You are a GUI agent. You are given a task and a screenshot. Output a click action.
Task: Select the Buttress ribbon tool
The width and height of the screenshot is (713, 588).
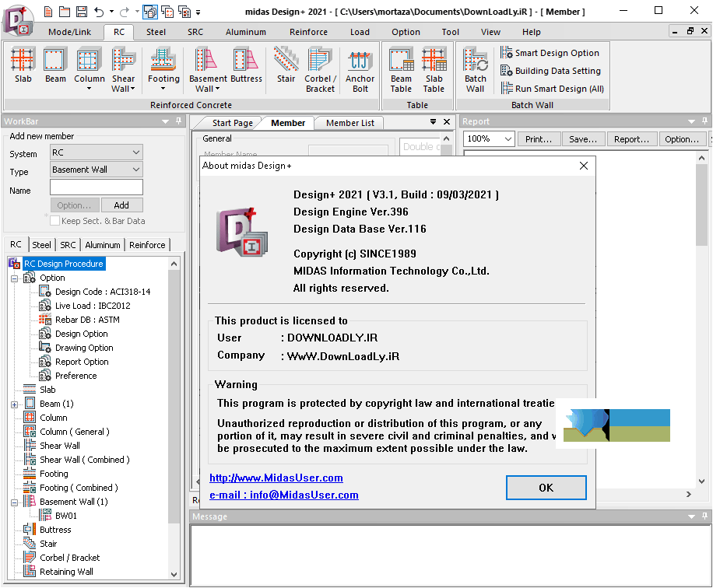pyautogui.click(x=246, y=66)
